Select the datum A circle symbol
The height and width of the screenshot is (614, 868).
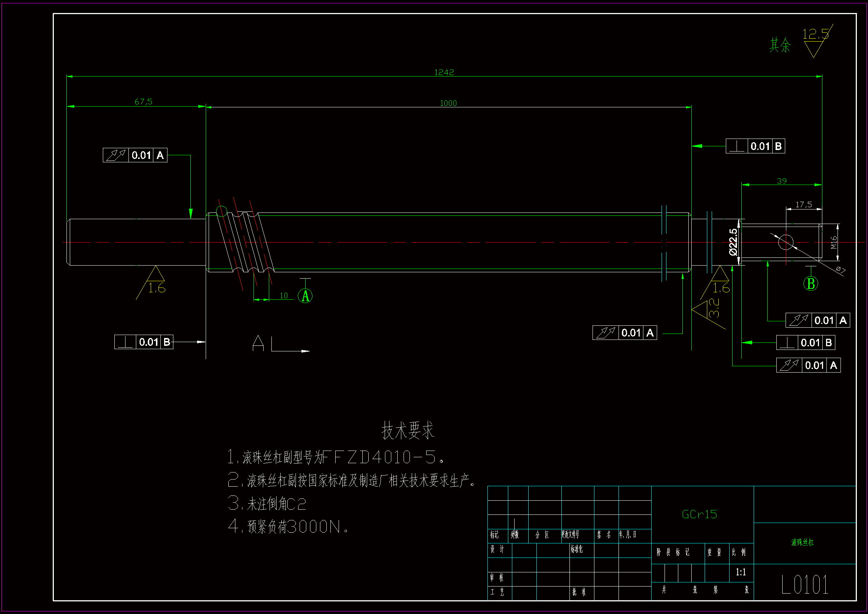click(x=305, y=296)
